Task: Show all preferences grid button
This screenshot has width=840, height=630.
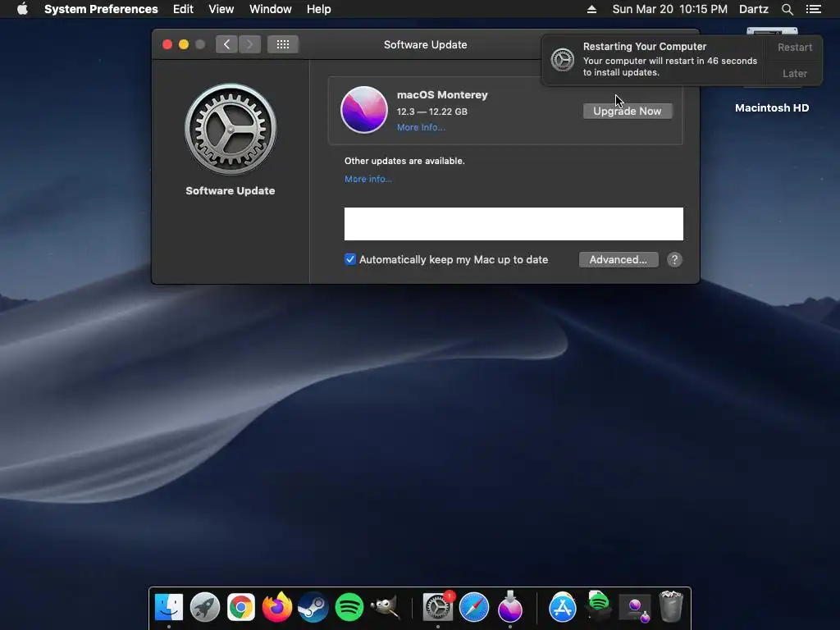Action: [283, 44]
